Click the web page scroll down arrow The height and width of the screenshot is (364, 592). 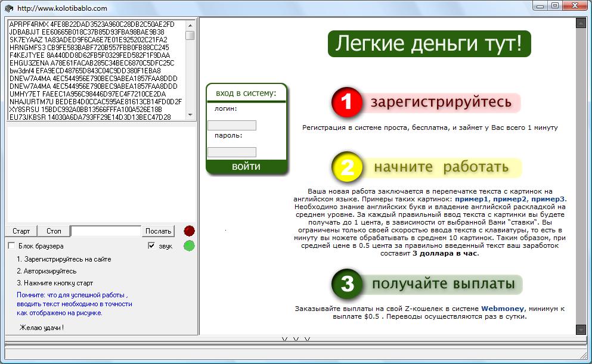(581, 329)
